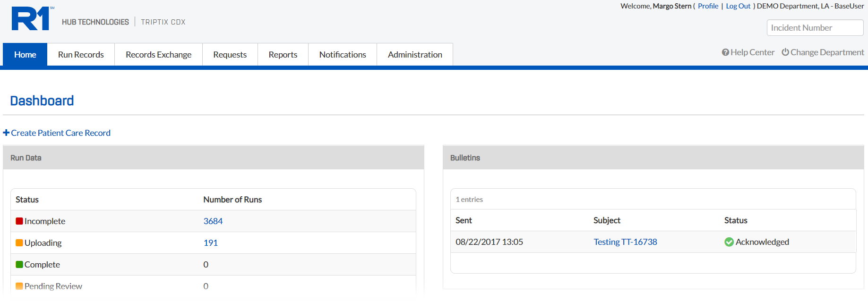Open the Requests menu tab
Screen dimensions: 868x301
pyautogui.click(x=230, y=55)
